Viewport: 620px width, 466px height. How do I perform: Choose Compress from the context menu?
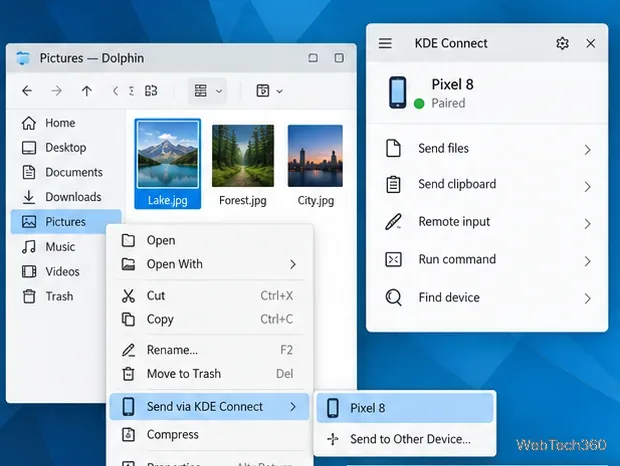(x=210, y=434)
